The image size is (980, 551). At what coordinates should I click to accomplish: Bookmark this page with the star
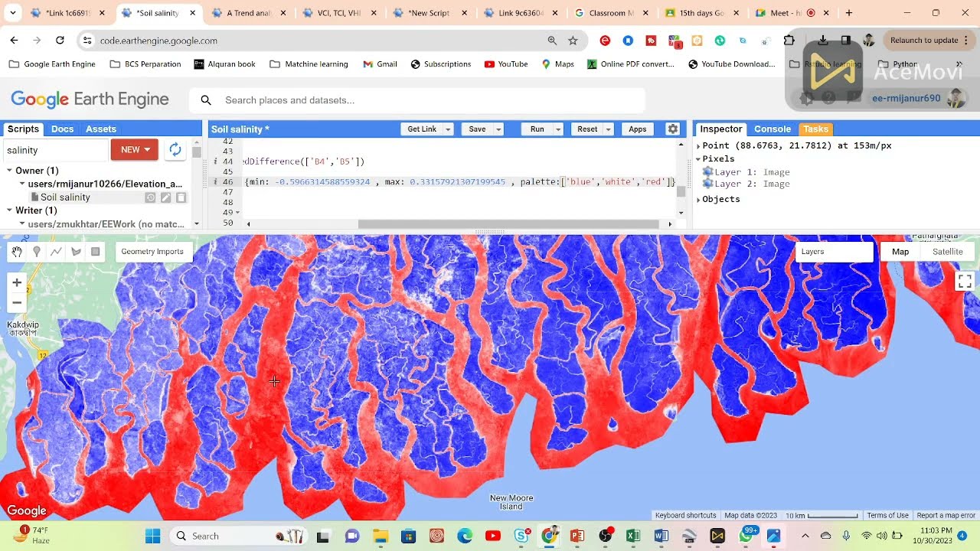pyautogui.click(x=573, y=41)
